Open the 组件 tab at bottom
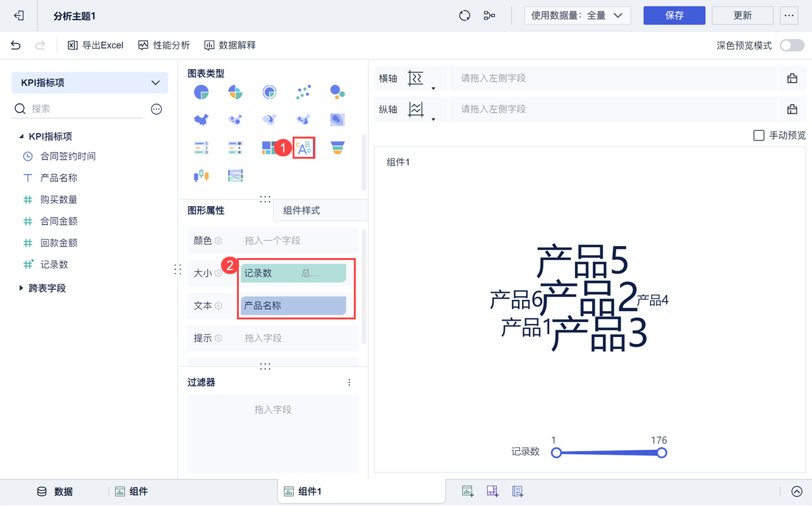The height and width of the screenshot is (506, 812). (x=131, y=491)
